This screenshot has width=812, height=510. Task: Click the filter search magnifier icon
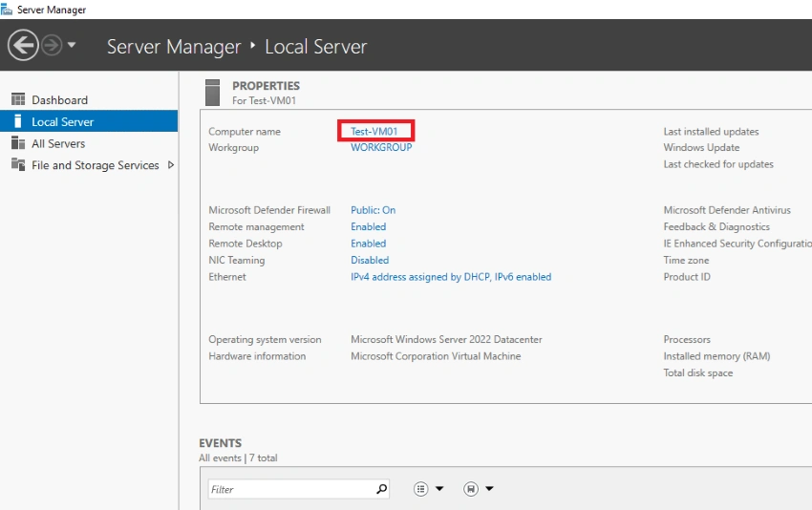tap(382, 488)
